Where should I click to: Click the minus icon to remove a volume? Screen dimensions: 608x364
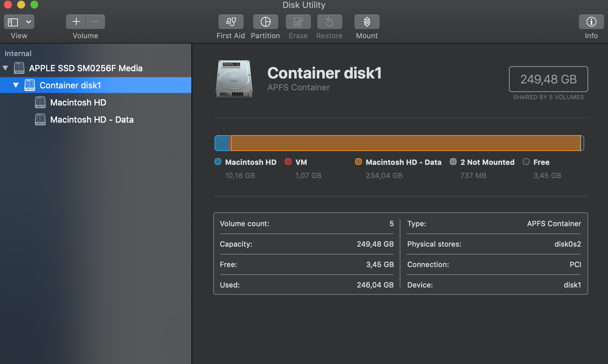95,21
